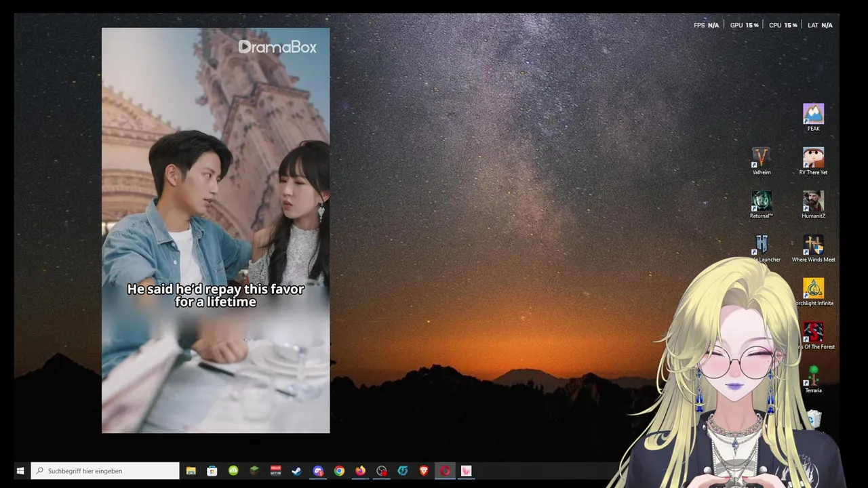Open the Windows Start menu
Viewport: 868px width, 488px height.
coord(20,470)
